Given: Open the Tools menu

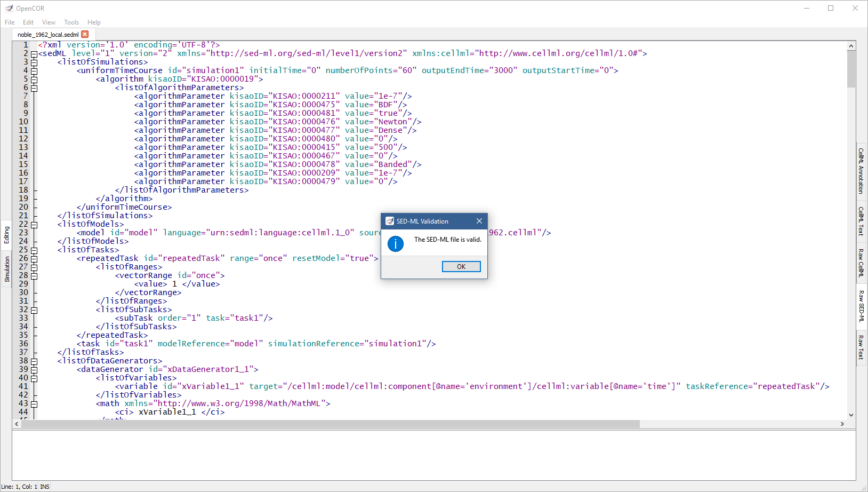Looking at the screenshot, I should [x=71, y=22].
